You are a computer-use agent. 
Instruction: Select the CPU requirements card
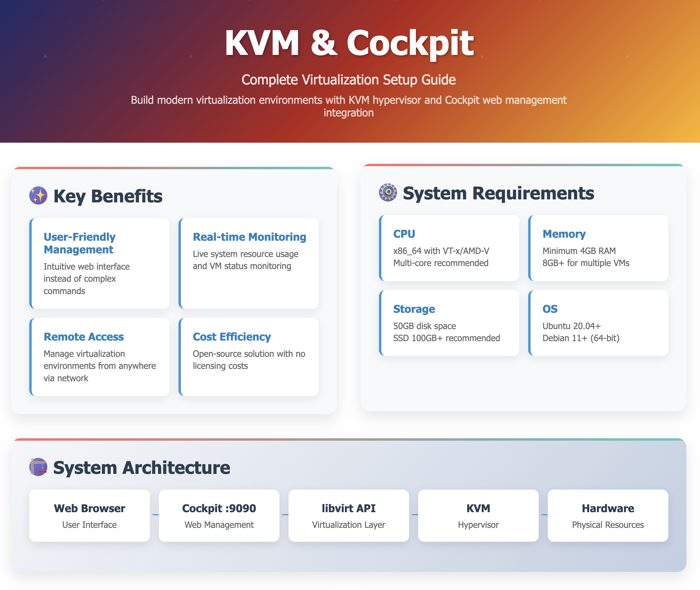(x=449, y=248)
